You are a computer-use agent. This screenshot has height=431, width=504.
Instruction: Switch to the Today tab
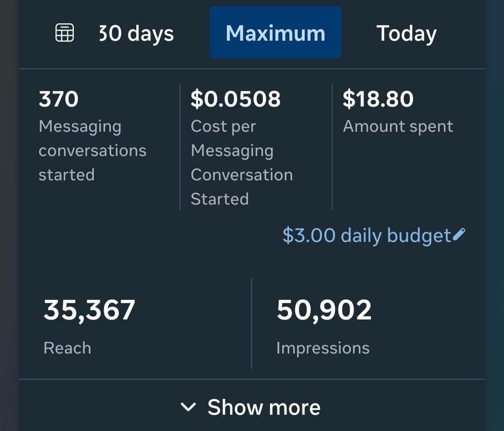coord(406,34)
